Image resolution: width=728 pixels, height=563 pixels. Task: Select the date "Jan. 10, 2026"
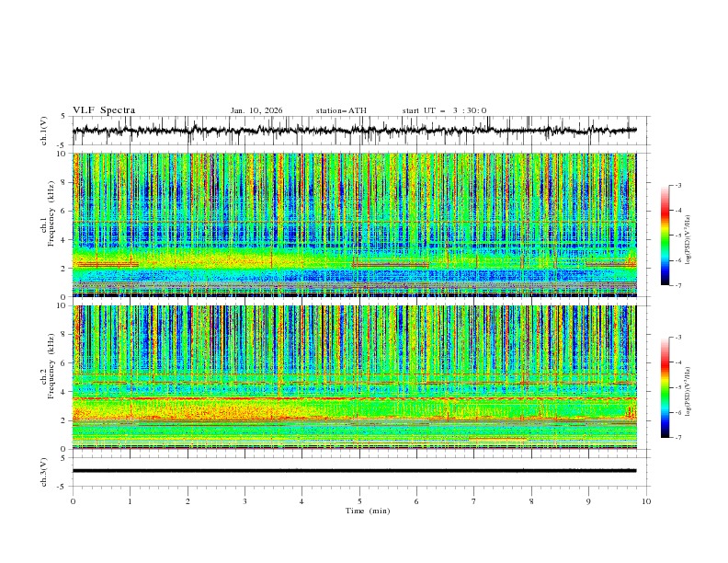pos(256,110)
